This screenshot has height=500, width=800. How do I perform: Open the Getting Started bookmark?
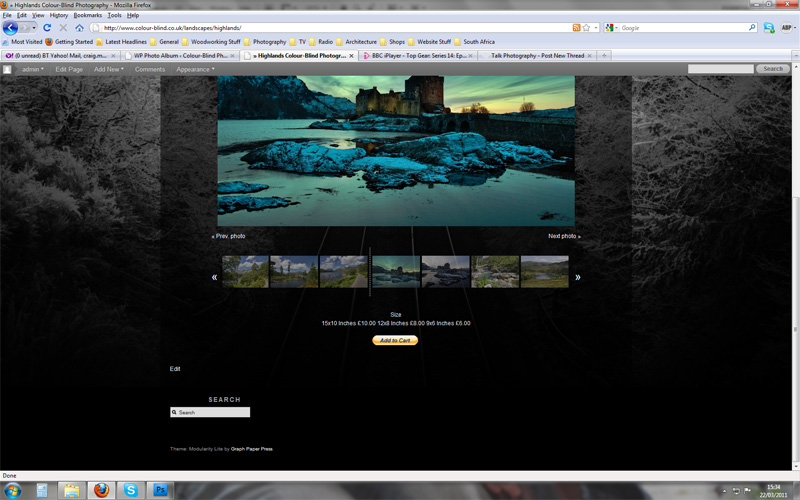coord(69,42)
